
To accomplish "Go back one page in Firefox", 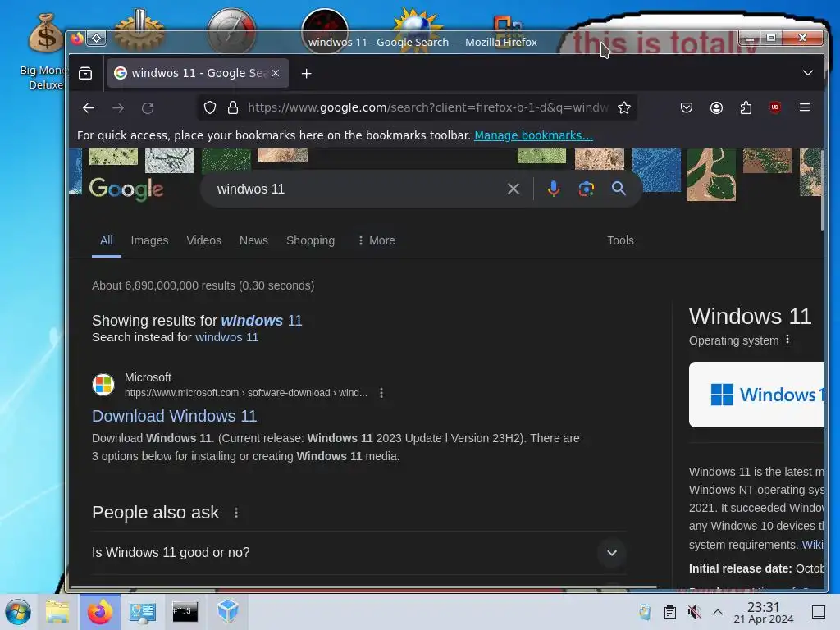I will [x=89, y=108].
